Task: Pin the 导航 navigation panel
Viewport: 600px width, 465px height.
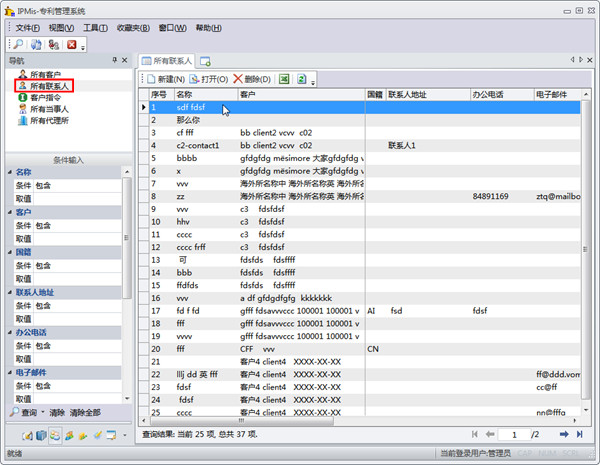Action: [114, 60]
